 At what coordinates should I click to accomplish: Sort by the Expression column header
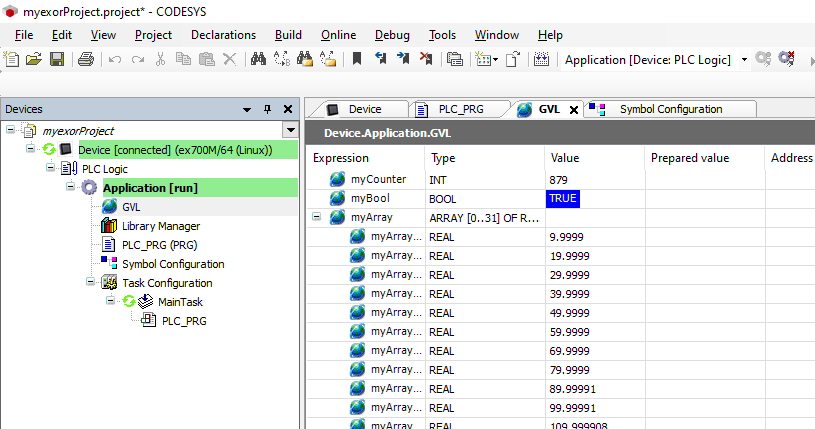pos(365,158)
